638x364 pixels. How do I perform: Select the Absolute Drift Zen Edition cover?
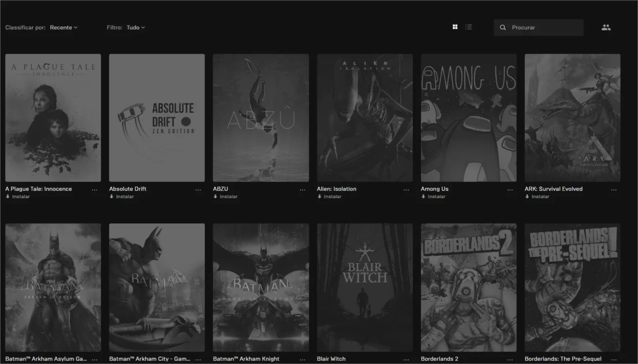point(157,118)
